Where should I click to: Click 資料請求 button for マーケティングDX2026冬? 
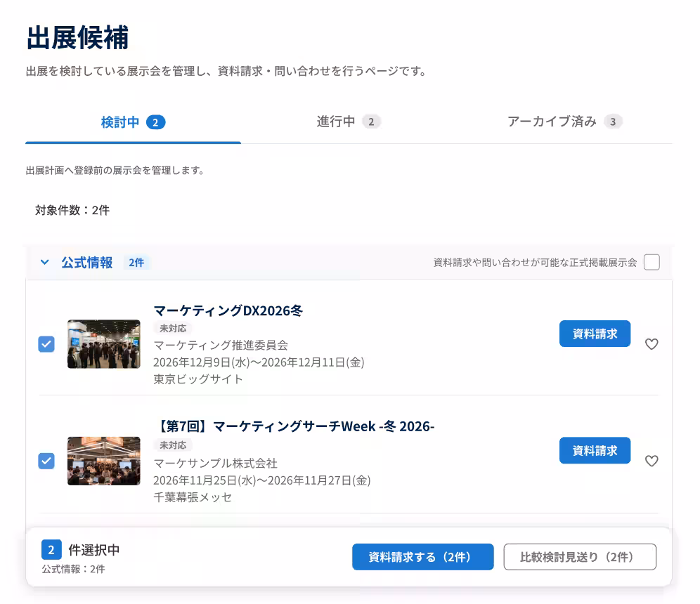pyautogui.click(x=595, y=334)
